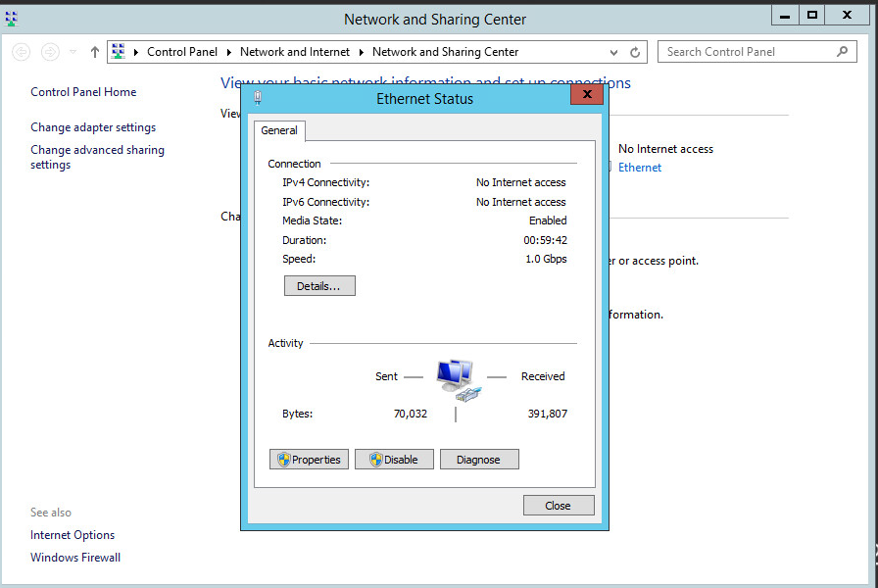Screen dimensions: 878x588
Task: Open Ethernet Properties
Action: point(309,460)
